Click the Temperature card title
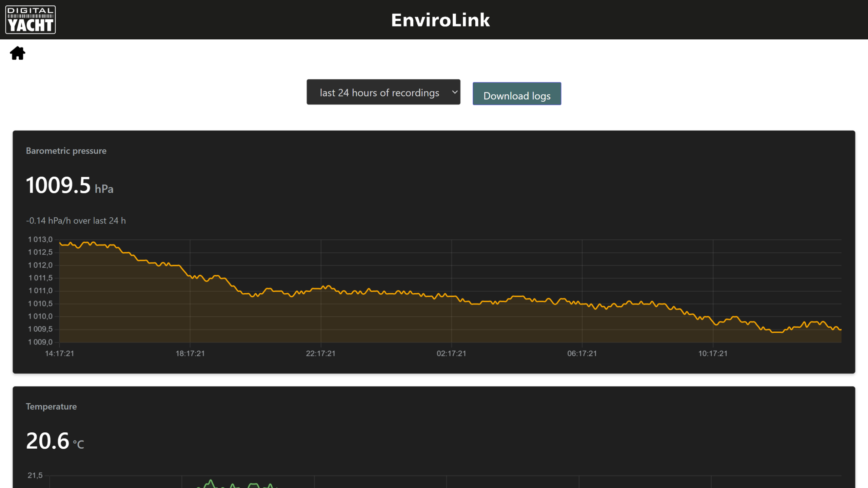 point(51,407)
